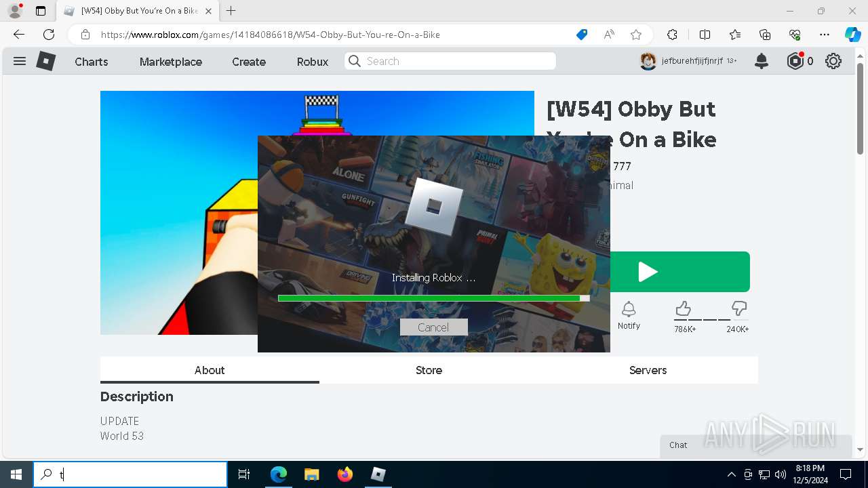Click the Installing Roblox progress bar
The image size is (868, 488).
[433, 298]
